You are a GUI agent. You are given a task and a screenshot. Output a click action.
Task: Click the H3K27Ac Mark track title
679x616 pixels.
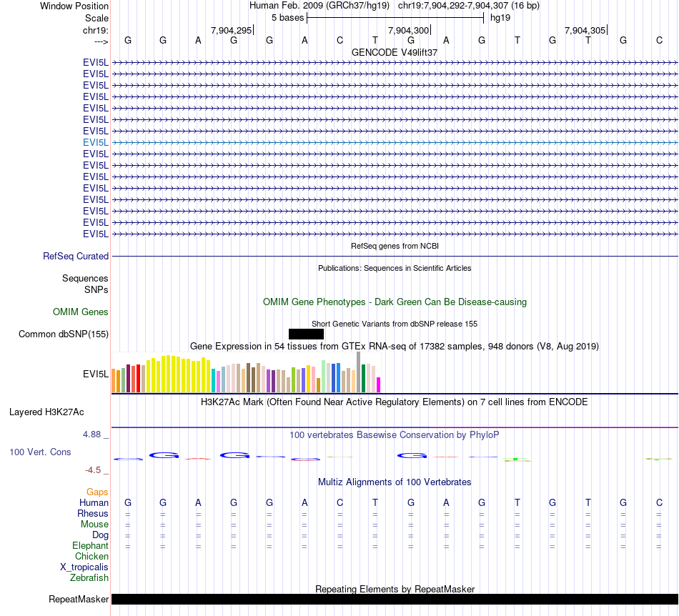pyautogui.click(x=395, y=402)
